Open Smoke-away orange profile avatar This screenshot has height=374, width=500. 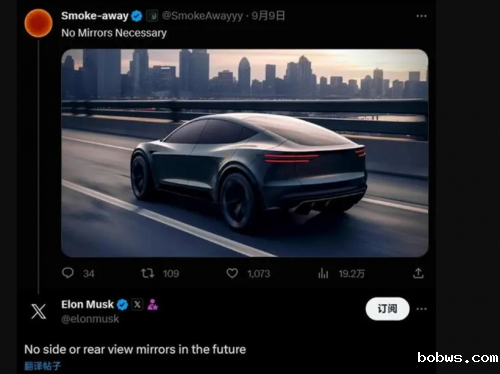coord(38,23)
